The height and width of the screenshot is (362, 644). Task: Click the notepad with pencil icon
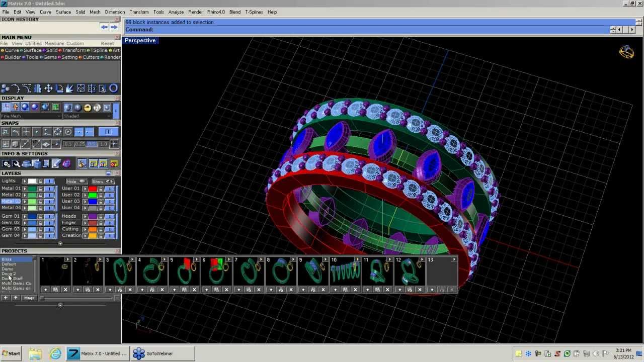(56, 164)
